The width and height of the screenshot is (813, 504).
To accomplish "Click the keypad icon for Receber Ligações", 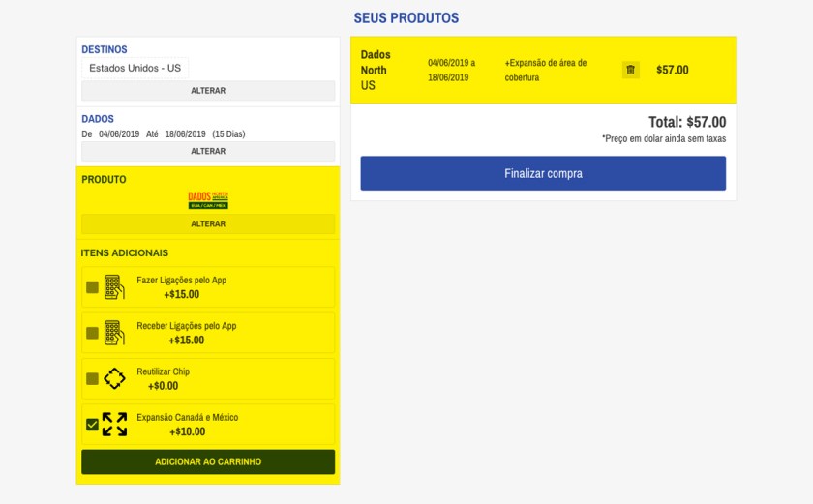I will pyautogui.click(x=114, y=333).
